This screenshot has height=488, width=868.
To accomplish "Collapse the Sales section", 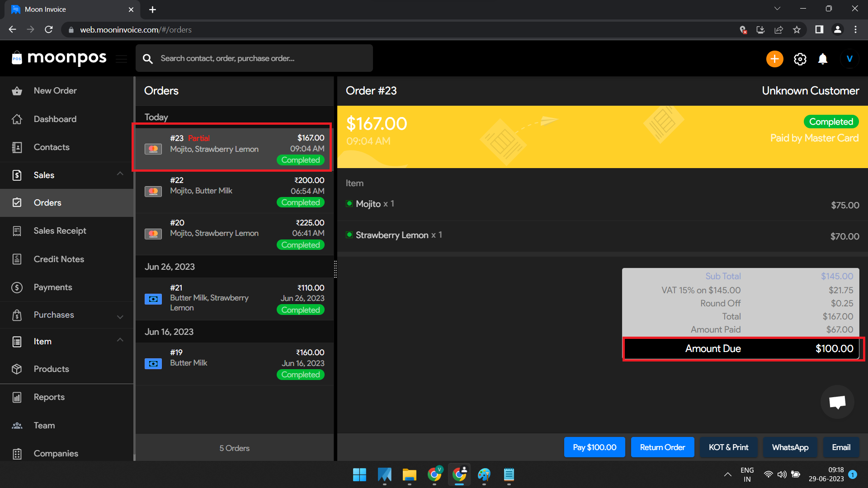I will pos(120,173).
